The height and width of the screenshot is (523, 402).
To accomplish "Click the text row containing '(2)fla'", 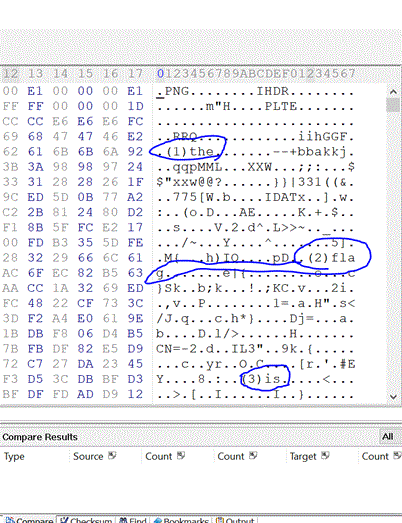I will (255, 258).
